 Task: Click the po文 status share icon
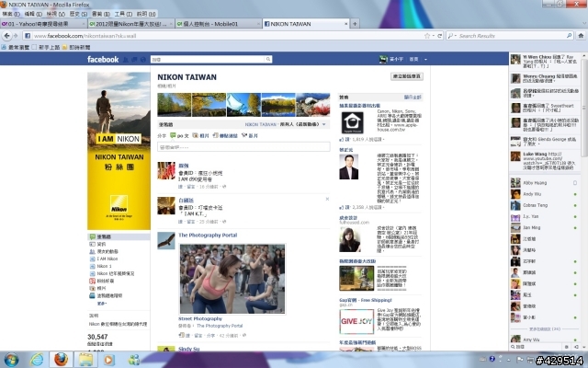[173, 135]
